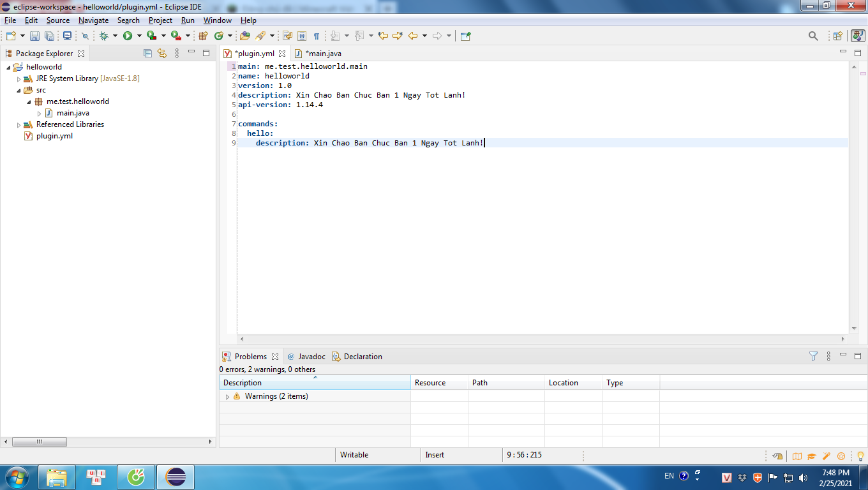Expand the JRE System Library node

[x=19, y=78]
